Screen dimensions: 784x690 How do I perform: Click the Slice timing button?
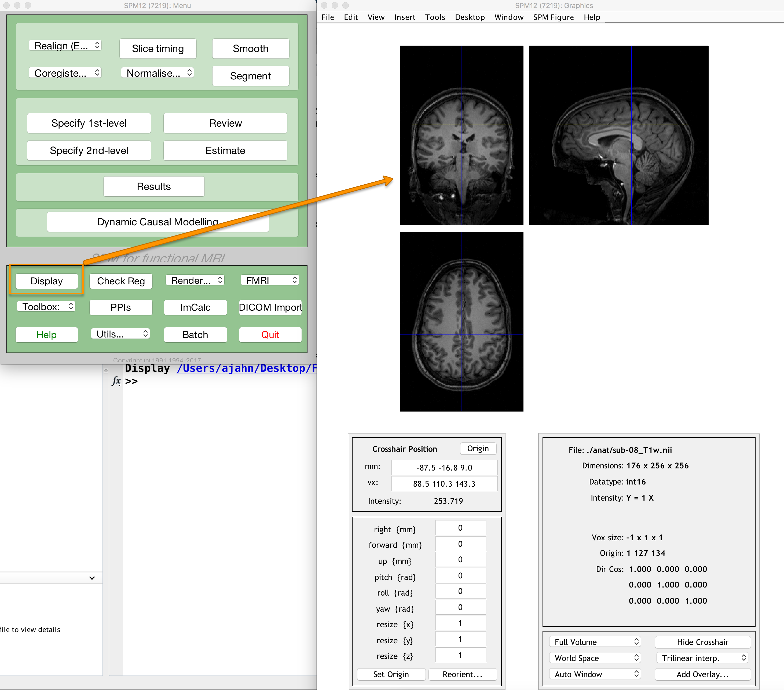158,49
